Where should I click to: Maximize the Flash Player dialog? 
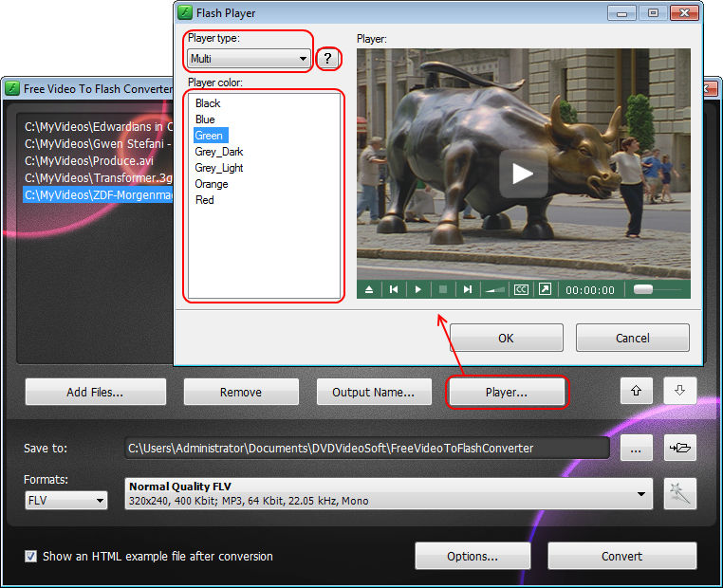coord(653,13)
